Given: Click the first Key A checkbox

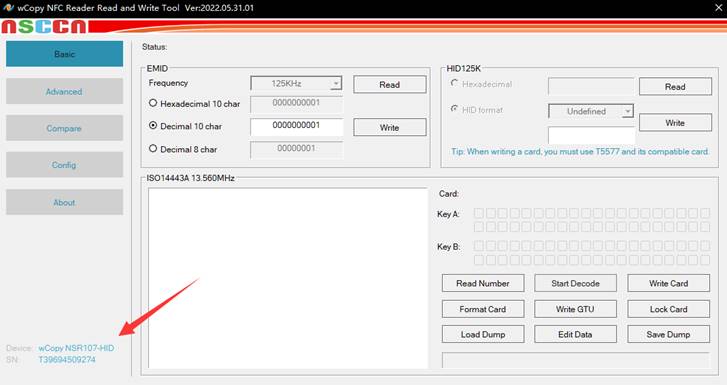Looking at the screenshot, I should coord(479,213).
